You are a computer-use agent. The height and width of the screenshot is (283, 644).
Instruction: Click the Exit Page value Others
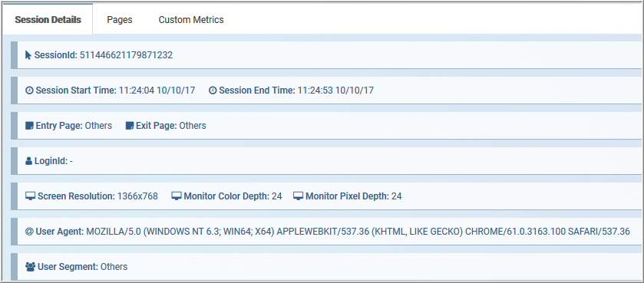click(193, 126)
